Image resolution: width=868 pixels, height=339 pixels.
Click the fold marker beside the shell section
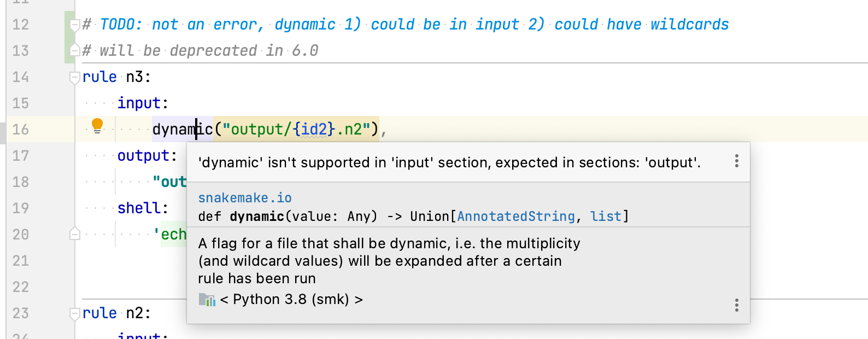[x=74, y=234]
